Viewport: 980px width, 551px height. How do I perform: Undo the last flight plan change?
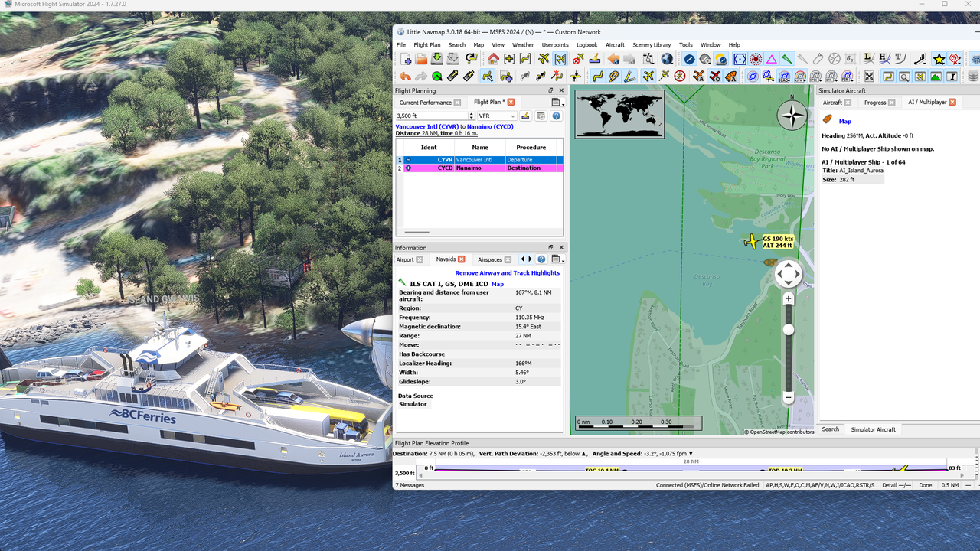point(405,76)
